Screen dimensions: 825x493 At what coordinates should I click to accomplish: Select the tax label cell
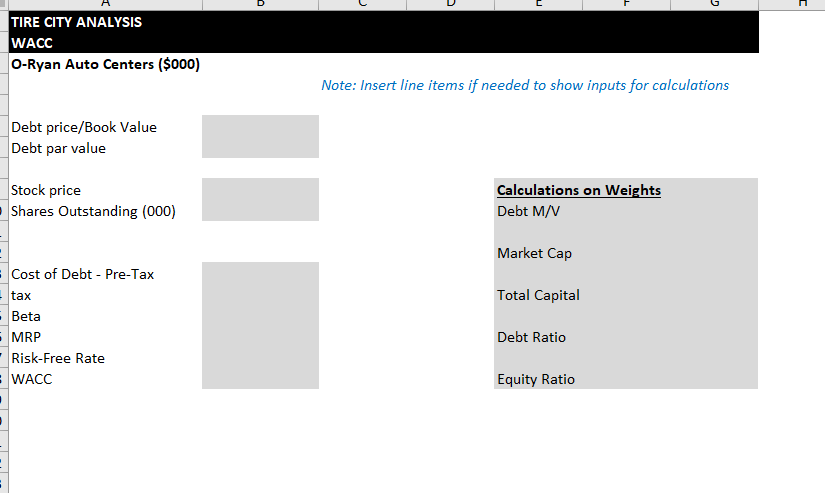[x=21, y=295]
